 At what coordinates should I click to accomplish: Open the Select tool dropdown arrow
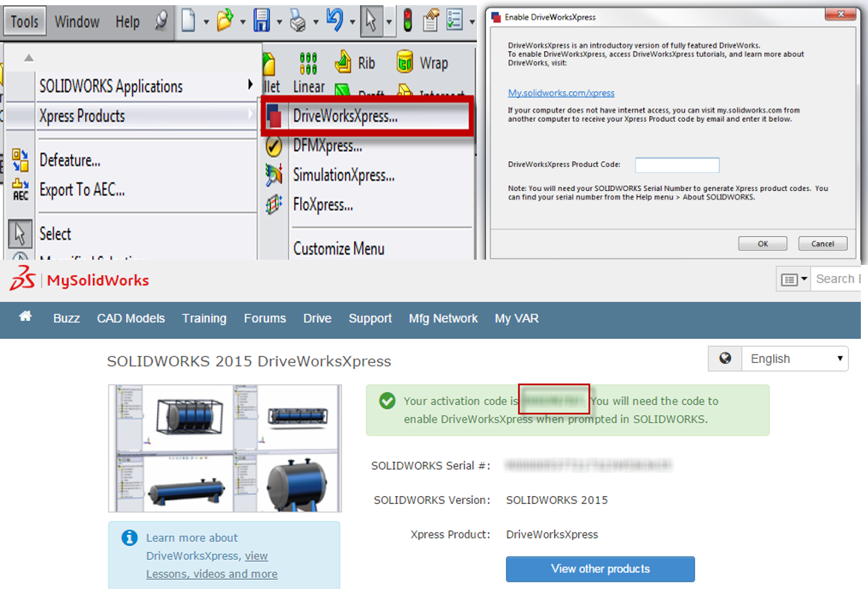[x=389, y=22]
